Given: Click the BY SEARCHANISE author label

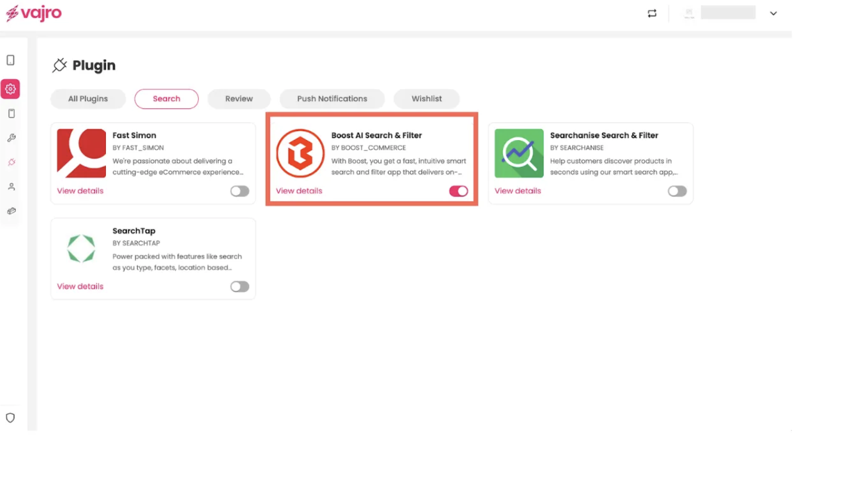Looking at the screenshot, I should (577, 148).
